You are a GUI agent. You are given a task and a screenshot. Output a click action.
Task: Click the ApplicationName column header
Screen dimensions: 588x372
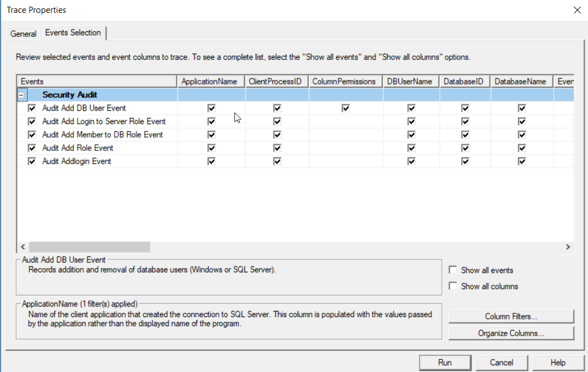pos(209,82)
